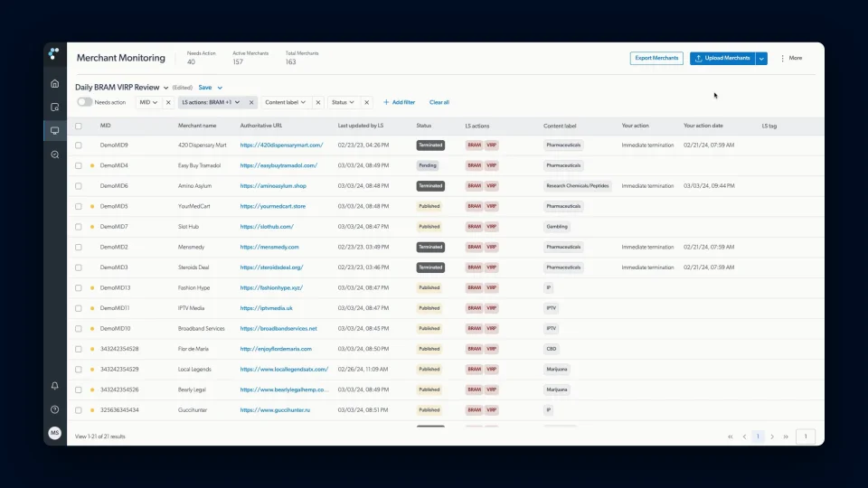This screenshot has width=868, height=488.
Task: Open notifications bell icon
Action: pos(55,386)
